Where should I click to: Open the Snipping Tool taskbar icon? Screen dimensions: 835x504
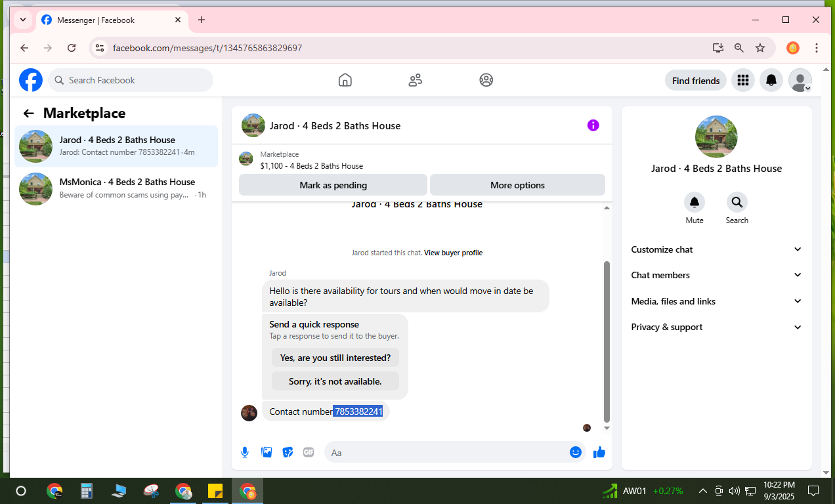click(151, 491)
